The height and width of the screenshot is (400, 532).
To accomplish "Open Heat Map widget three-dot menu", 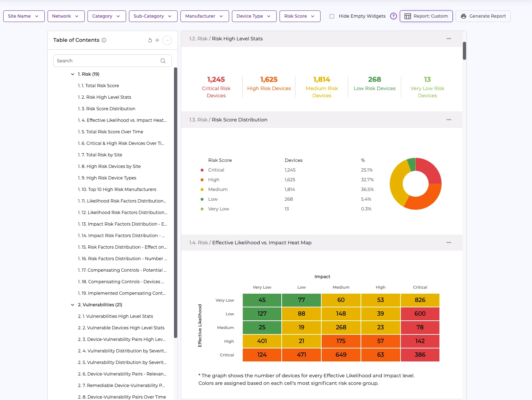I will (448, 243).
